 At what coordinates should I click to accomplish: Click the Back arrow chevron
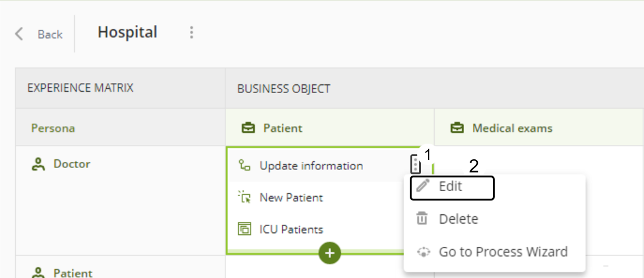coord(19,34)
